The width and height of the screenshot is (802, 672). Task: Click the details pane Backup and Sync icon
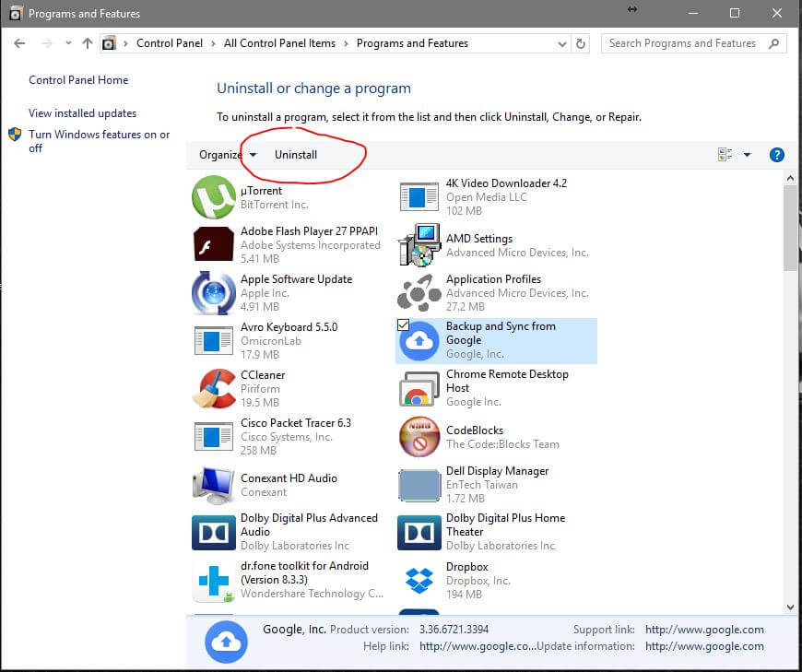[226, 642]
